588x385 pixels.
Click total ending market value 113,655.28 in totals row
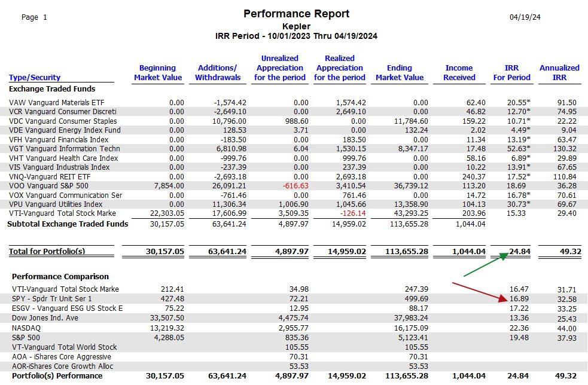point(407,251)
